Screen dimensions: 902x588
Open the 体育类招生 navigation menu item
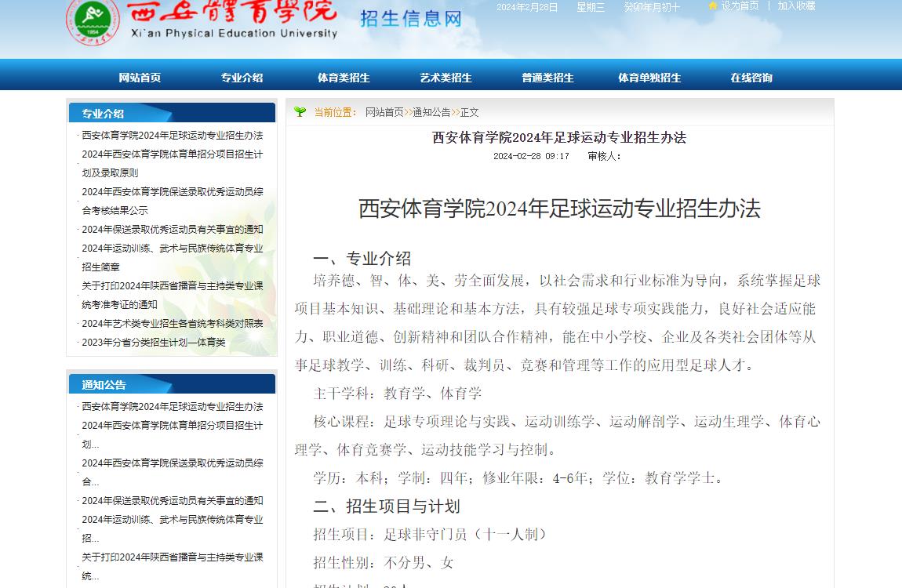tap(344, 78)
